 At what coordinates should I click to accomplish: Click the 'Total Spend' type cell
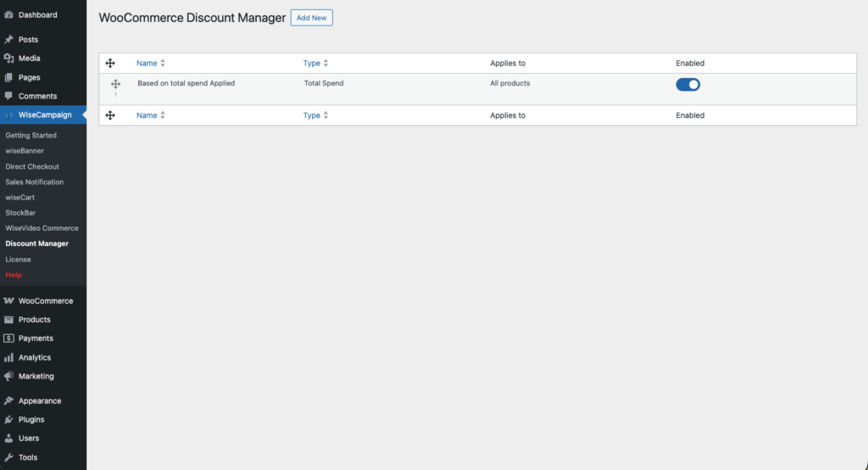324,83
